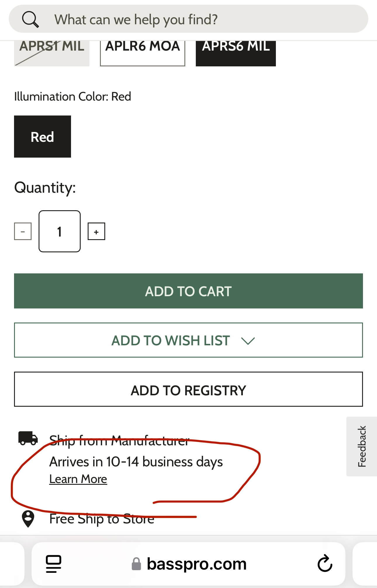377x588 pixels.
Task: Tap the search magnifier icon
Action: (30, 20)
